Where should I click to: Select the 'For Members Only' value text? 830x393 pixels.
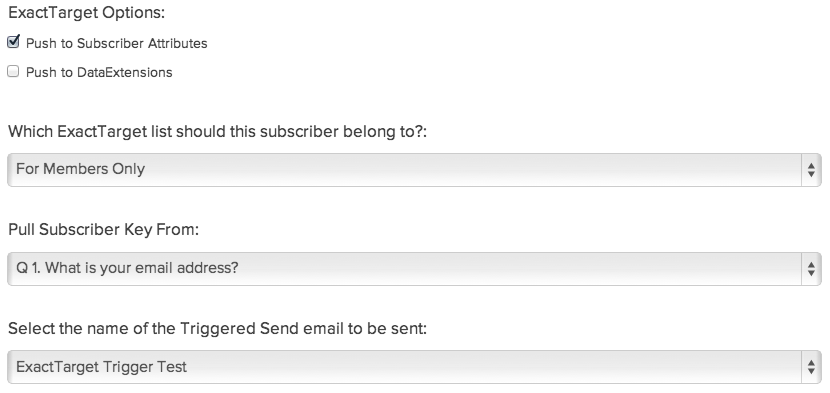click(x=80, y=169)
